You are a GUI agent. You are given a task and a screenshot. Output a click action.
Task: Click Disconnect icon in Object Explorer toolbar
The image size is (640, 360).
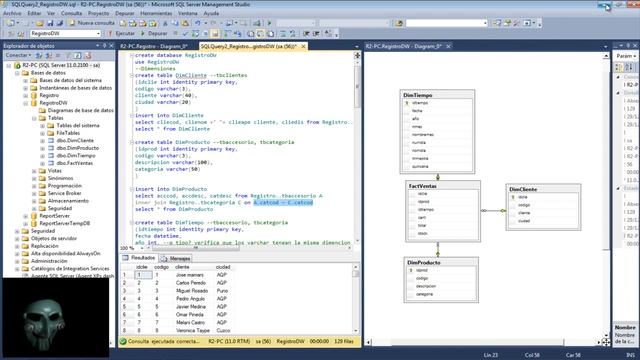pos(49,55)
